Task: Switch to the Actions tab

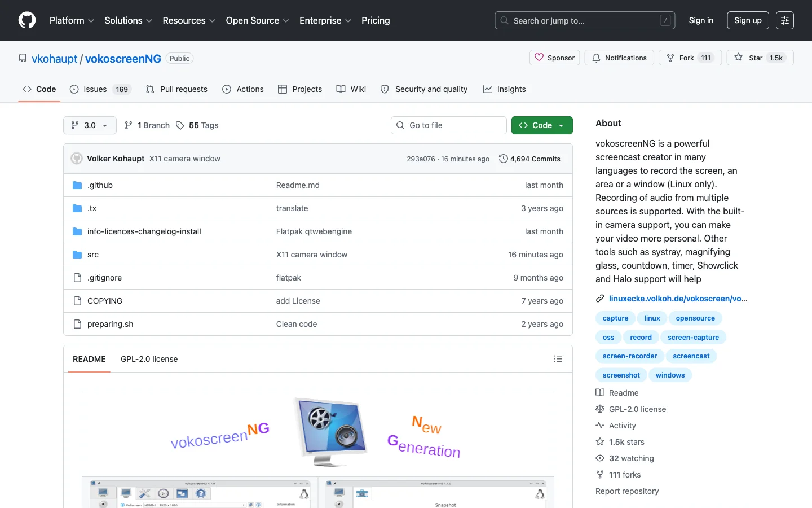Action: (243, 89)
